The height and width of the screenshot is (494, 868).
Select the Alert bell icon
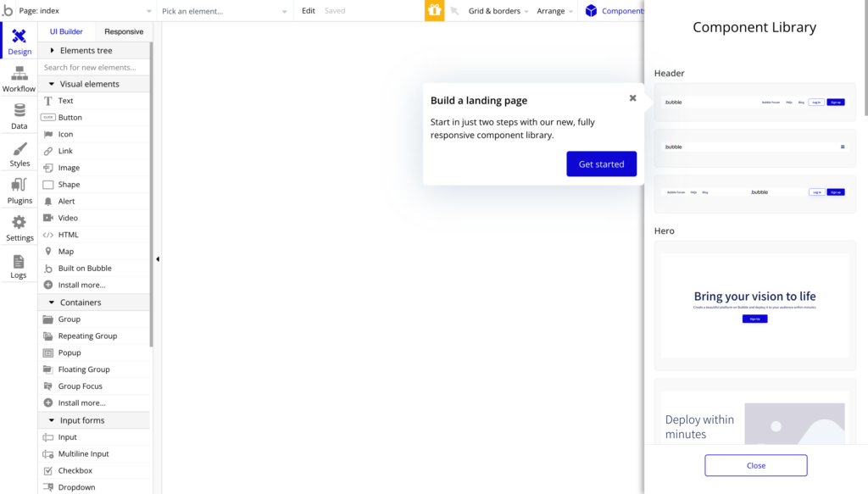tap(48, 202)
